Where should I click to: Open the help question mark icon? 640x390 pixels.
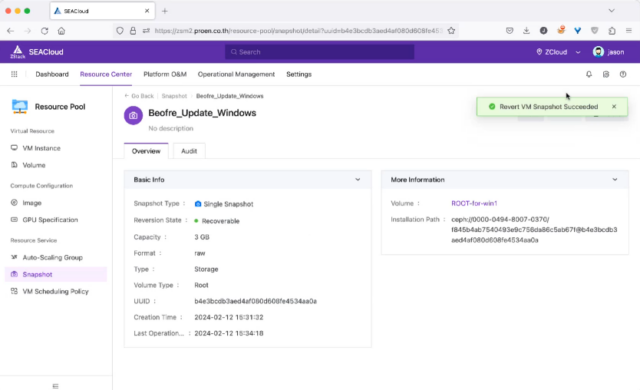tap(623, 74)
